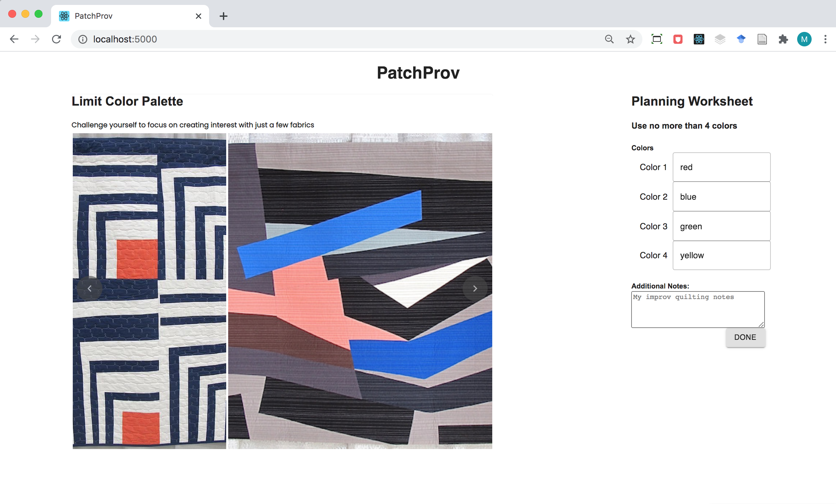Click the green macOS fullscreen button

click(x=39, y=14)
